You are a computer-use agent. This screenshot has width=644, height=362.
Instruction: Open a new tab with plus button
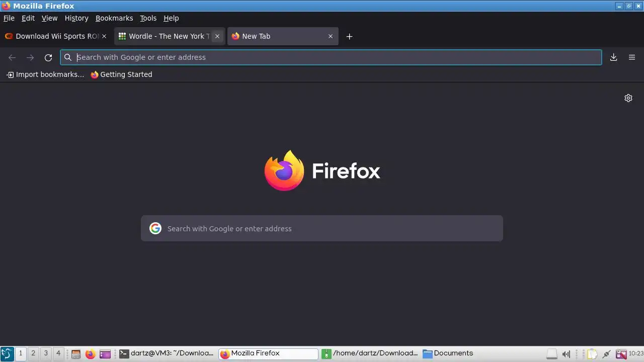pyautogui.click(x=349, y=36)
